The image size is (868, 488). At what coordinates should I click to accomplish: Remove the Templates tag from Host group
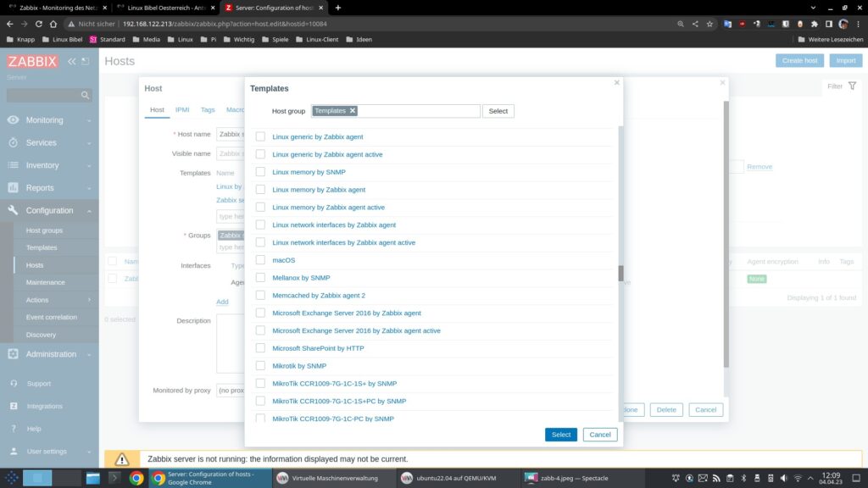[x=352, y=111]
